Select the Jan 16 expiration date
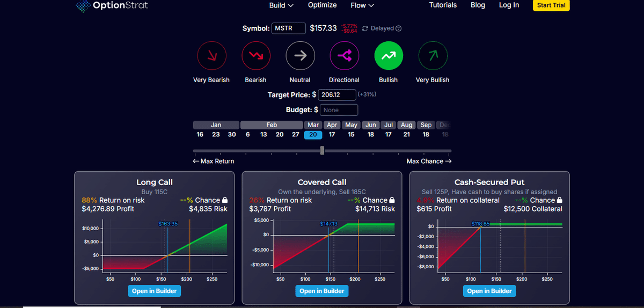Screen dimensions: 644x308 pos(200,135)
